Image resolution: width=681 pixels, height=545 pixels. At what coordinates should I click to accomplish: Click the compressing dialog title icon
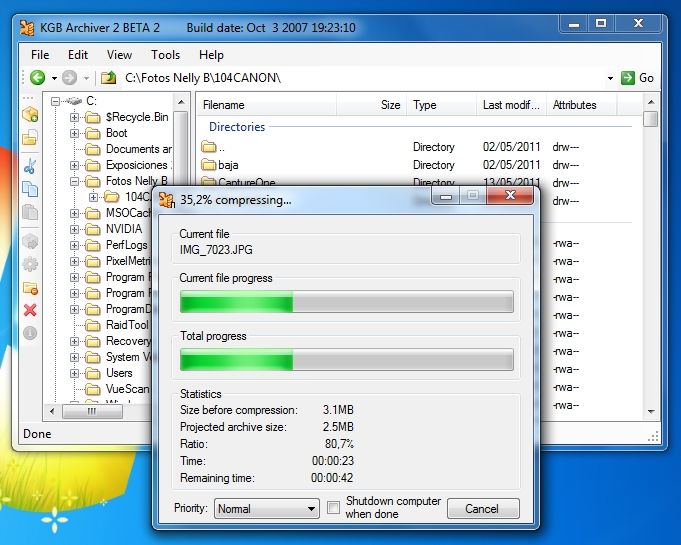[x=166, y=200]
